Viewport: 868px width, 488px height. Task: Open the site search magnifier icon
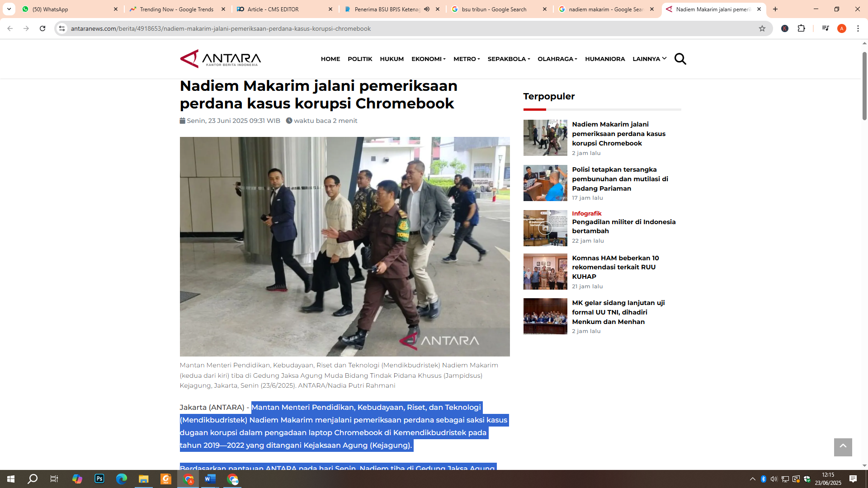pos(680,59)
